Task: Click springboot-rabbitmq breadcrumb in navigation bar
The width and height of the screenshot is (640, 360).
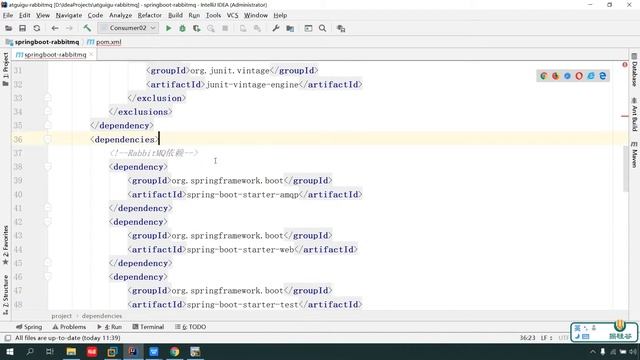Action: 42,42
